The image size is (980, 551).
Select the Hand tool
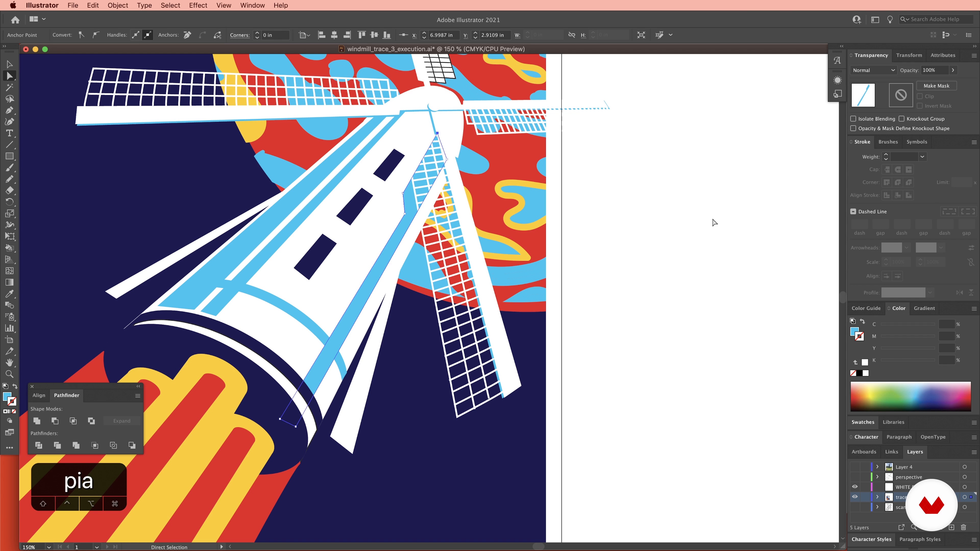click(x=9, y=362)
